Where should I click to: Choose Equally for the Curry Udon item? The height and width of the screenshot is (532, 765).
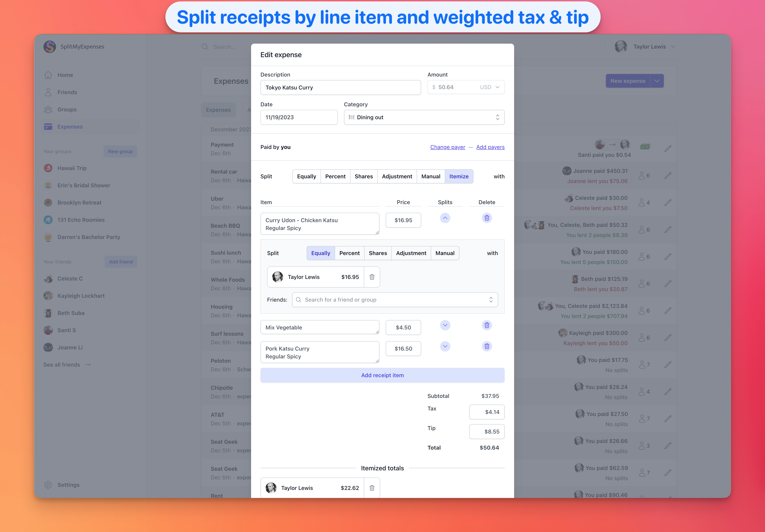(321, 253)
